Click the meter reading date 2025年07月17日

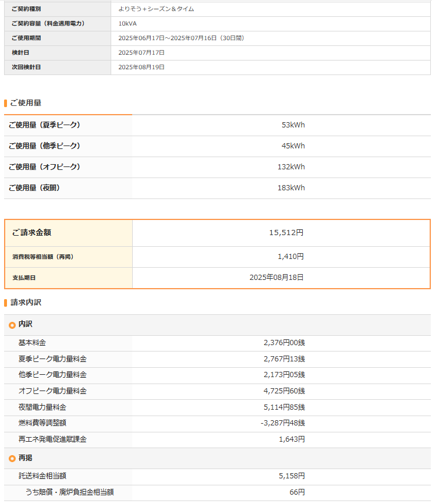point(141,52)
